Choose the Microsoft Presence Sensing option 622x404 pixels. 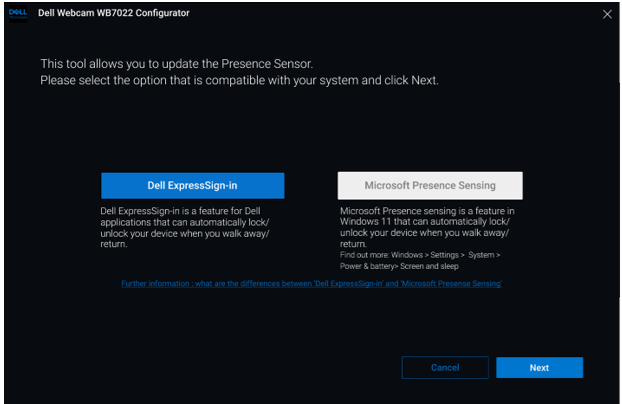430,185
